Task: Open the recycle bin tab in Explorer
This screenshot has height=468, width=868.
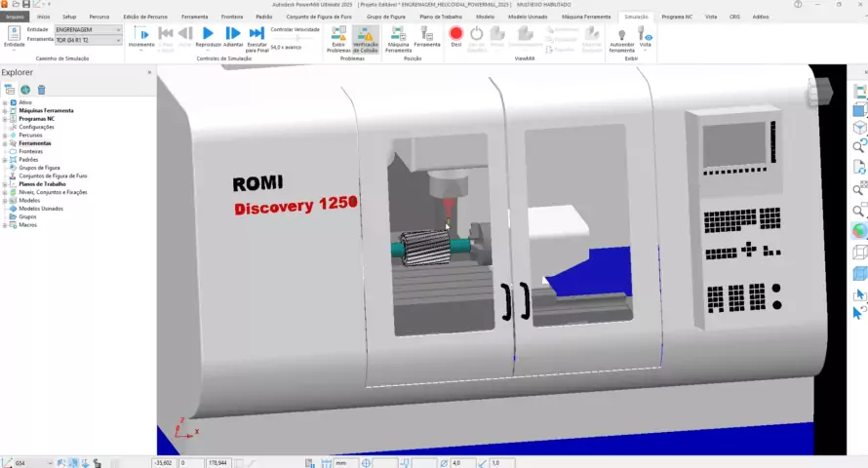Action: 41,90
